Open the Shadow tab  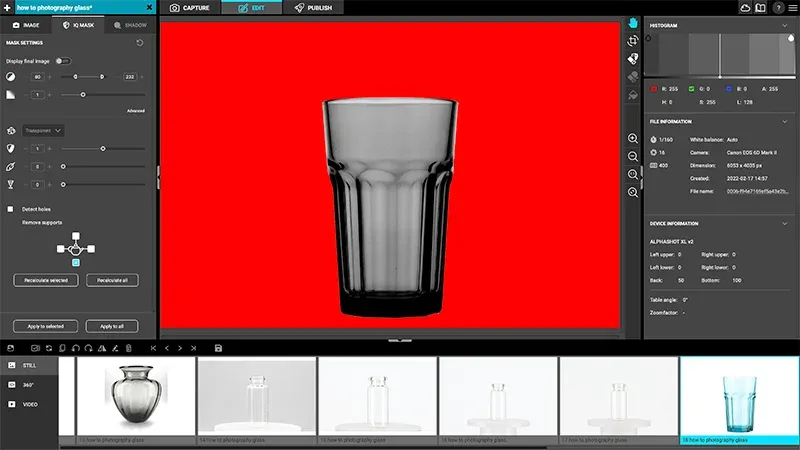tap(130, 25)
